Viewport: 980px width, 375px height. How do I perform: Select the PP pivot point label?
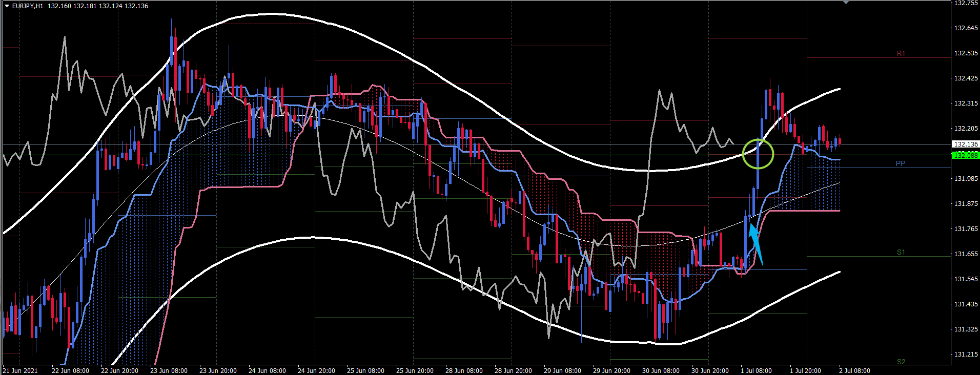pos(900,163)
